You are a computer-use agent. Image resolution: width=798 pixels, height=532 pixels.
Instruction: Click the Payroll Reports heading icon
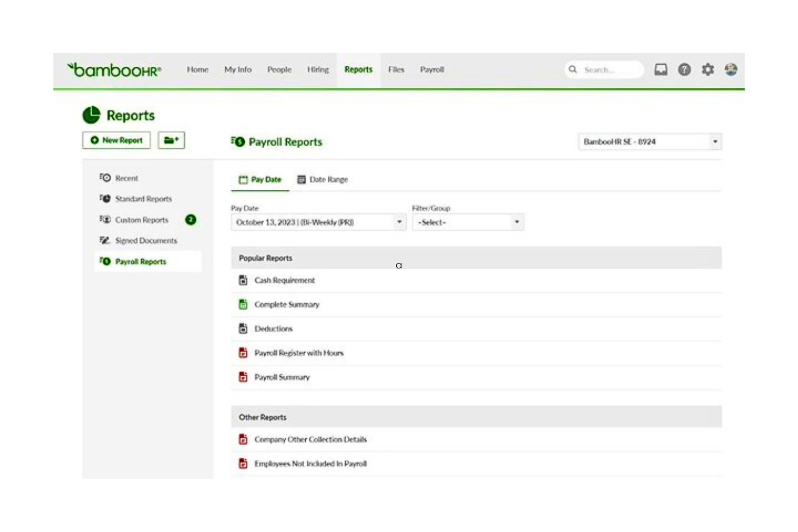[x=238, y=142]
